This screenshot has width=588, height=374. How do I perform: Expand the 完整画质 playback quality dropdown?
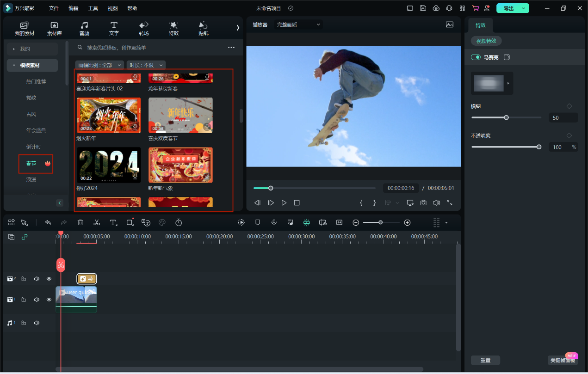(x=298, y=25)
